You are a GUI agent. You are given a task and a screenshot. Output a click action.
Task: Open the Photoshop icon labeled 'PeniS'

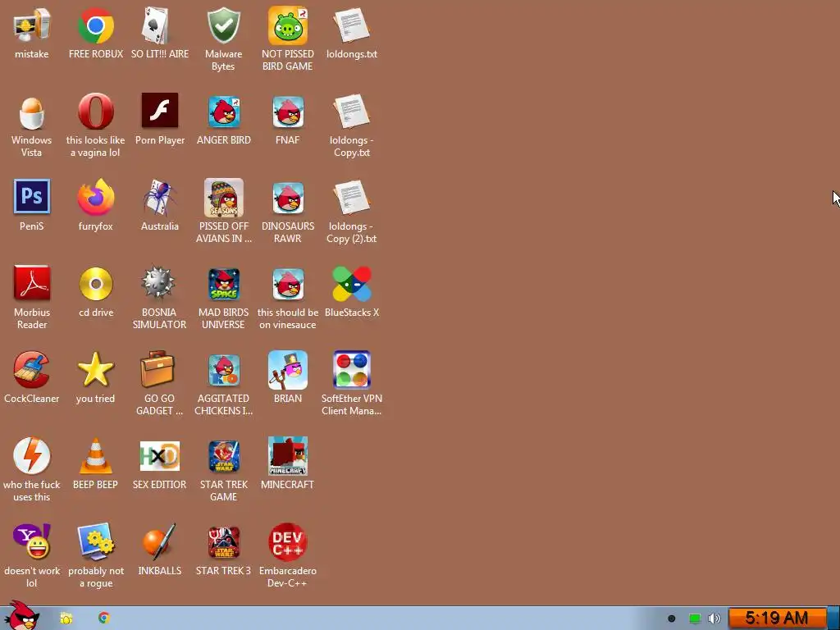click(32, 197)
